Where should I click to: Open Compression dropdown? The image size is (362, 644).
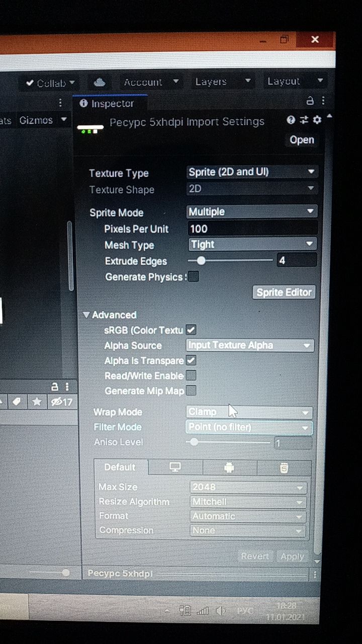pyautogui.click(x=248, y=530)
